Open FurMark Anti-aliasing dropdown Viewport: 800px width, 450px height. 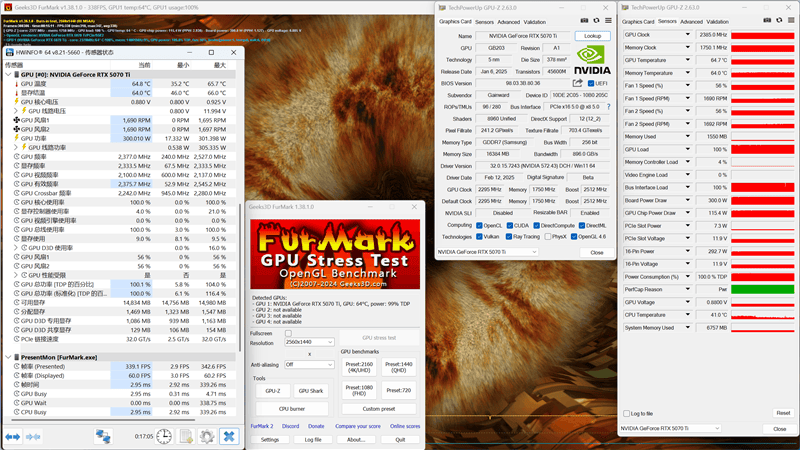(309, 364)
